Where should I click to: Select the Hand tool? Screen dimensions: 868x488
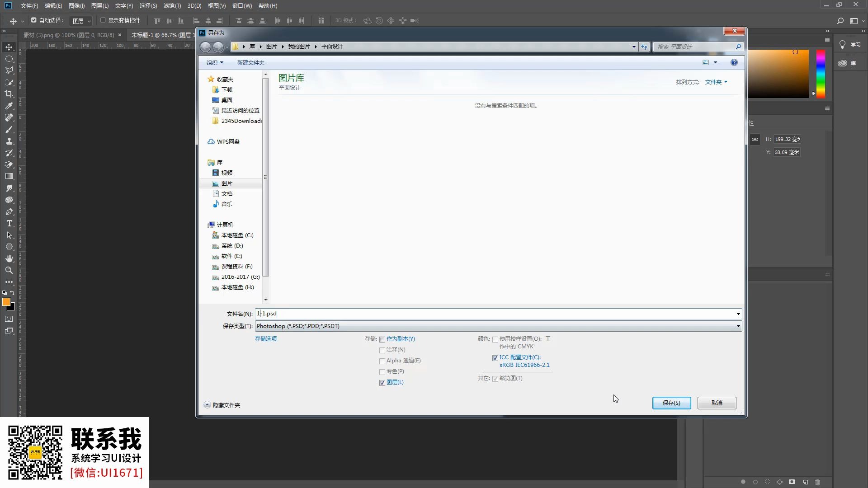click(9, 258)
